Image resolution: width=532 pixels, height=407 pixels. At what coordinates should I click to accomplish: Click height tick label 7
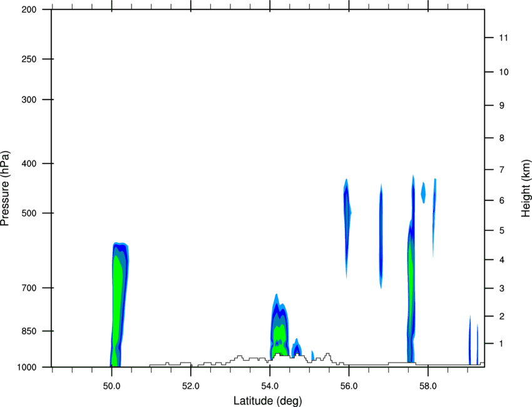point(501,170)
